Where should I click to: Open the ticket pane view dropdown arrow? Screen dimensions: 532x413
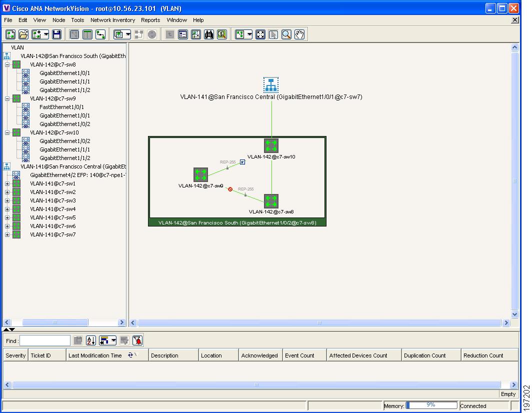pyautogui.click(x=113, y=340)
